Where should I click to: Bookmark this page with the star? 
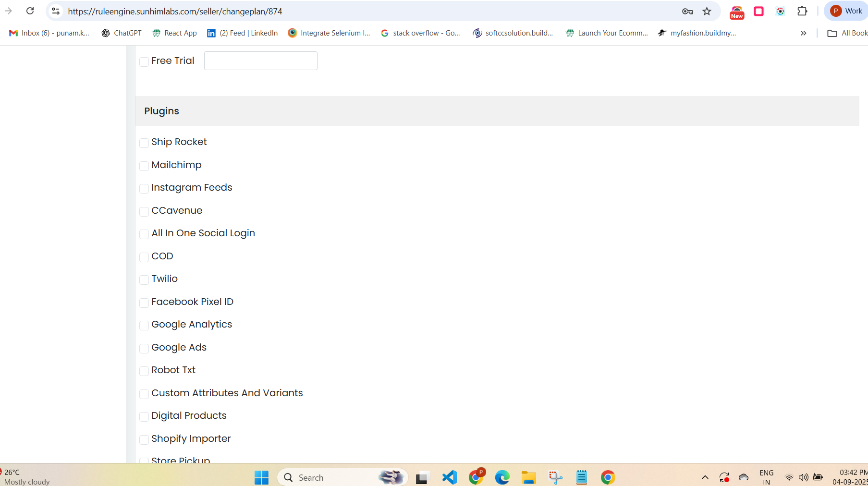[707, 11]
